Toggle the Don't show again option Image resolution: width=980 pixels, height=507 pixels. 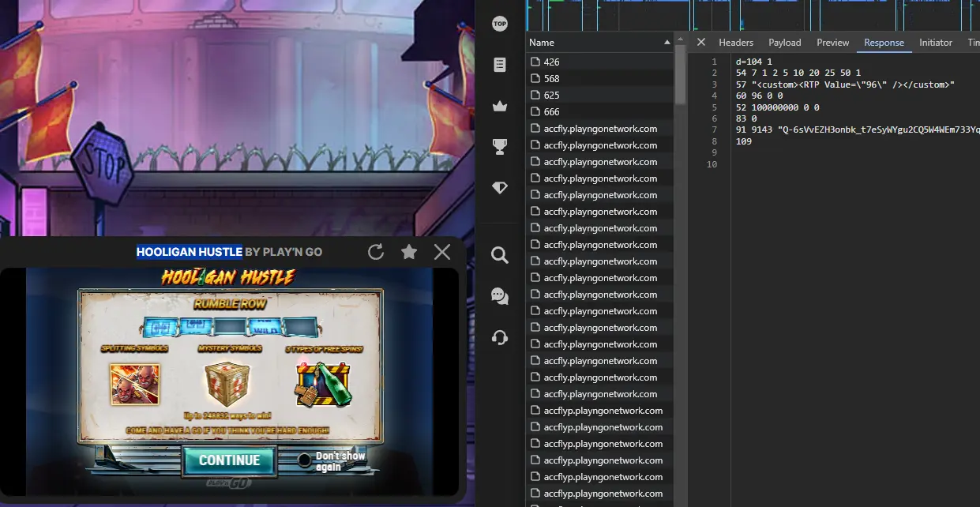(x=305, y=460)
